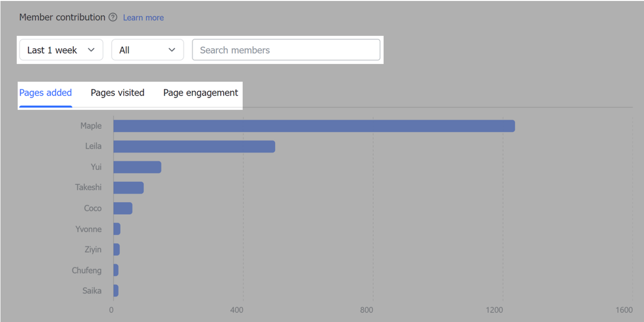Open the All filter dropdown
This screenshot has height=322, width=644.
coord(147,50)
